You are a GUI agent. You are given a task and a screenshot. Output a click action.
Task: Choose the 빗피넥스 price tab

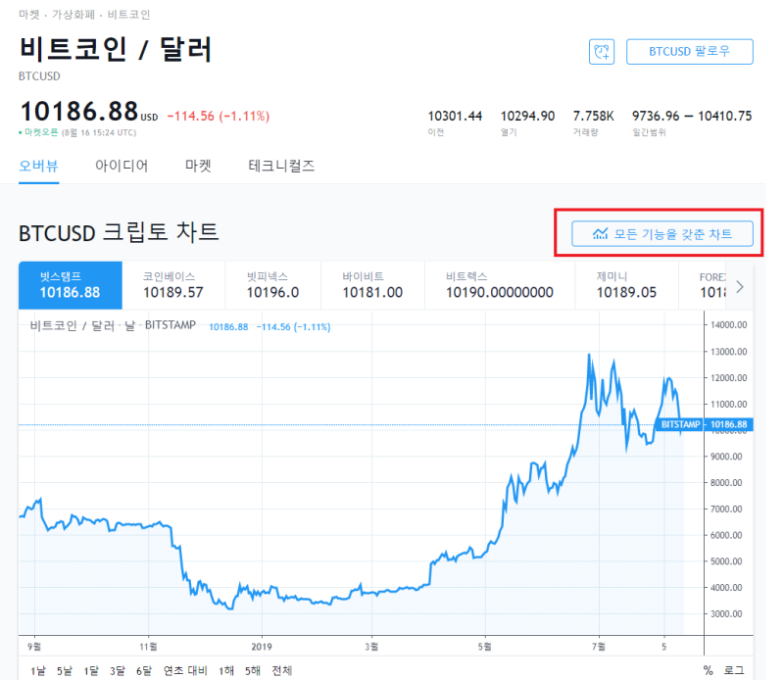click(x=273, y=285)
